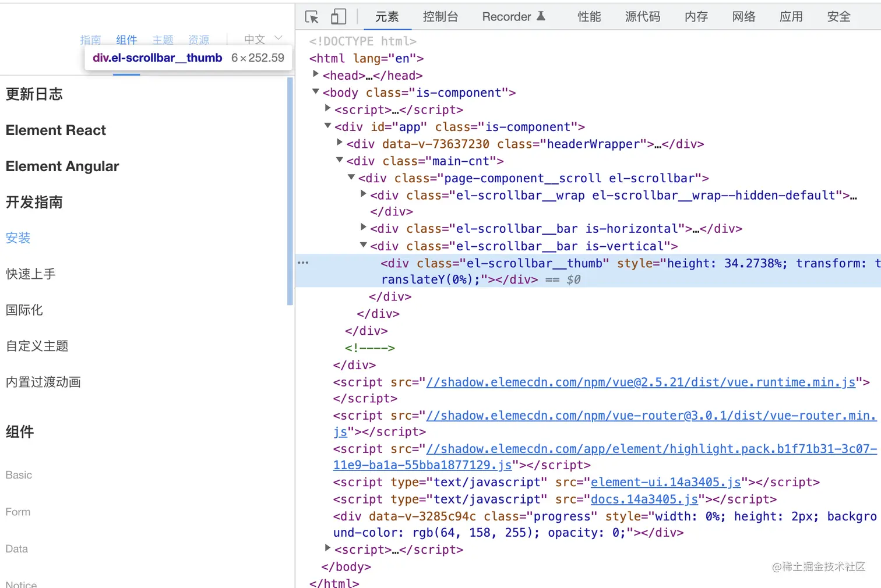The height and width of the screenshot is (588, 881).
Task: Open the 中文 language dropdown
Action: 263,39
